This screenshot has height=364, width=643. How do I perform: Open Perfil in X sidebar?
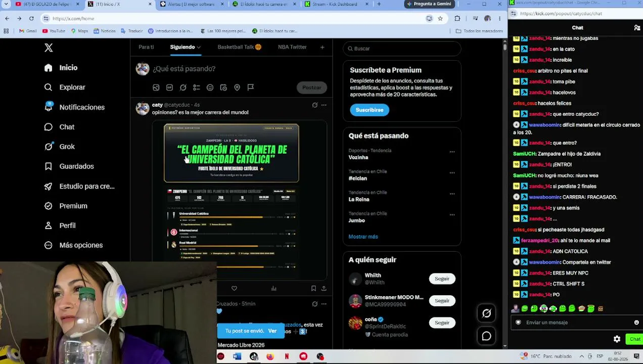(60, 225)
